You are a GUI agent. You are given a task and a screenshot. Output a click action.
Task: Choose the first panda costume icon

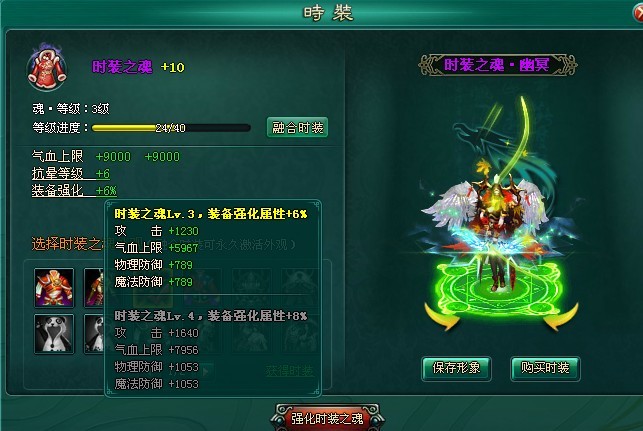coord(54,334)
